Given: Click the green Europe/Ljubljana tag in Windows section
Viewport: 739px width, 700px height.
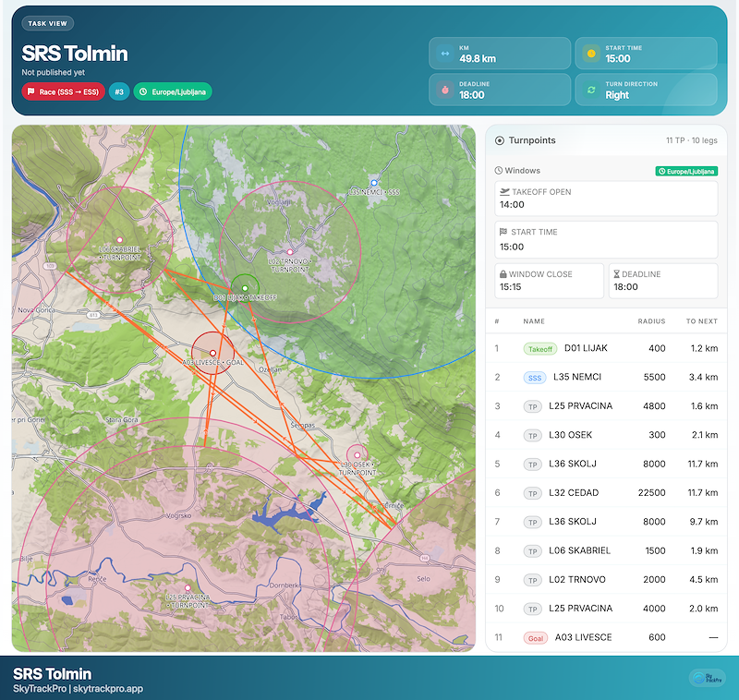Looking at the screenshot, I should click(x=686, y=171).
